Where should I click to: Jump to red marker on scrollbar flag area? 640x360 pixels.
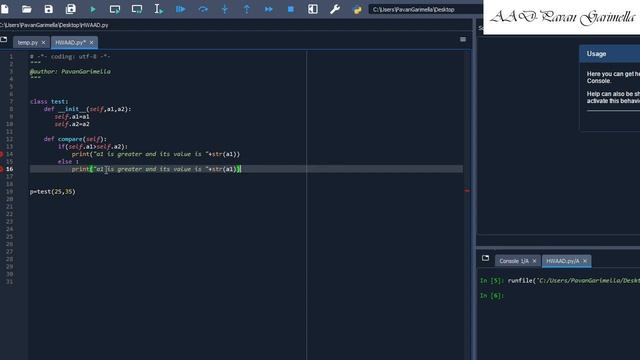tap(467, 191)
